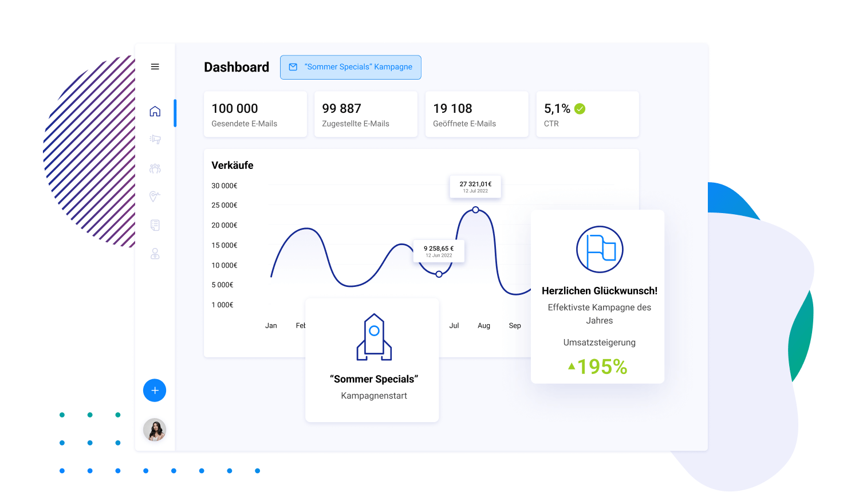
Task: Click the "Sommer Specials" card title
Action: tap(374, 379)
